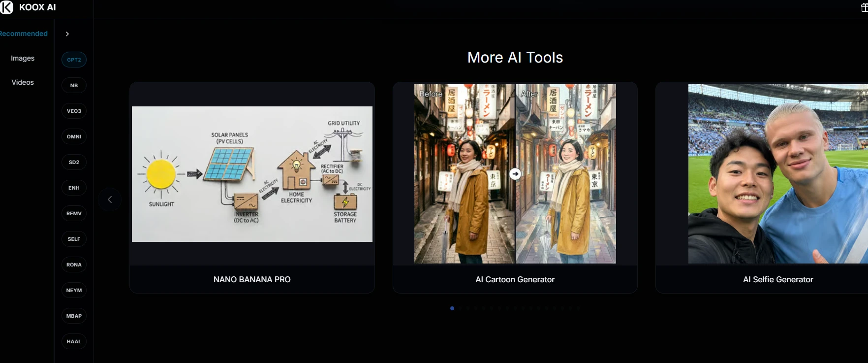
Task: Switch to the Images category
Action: click(23, 58)
